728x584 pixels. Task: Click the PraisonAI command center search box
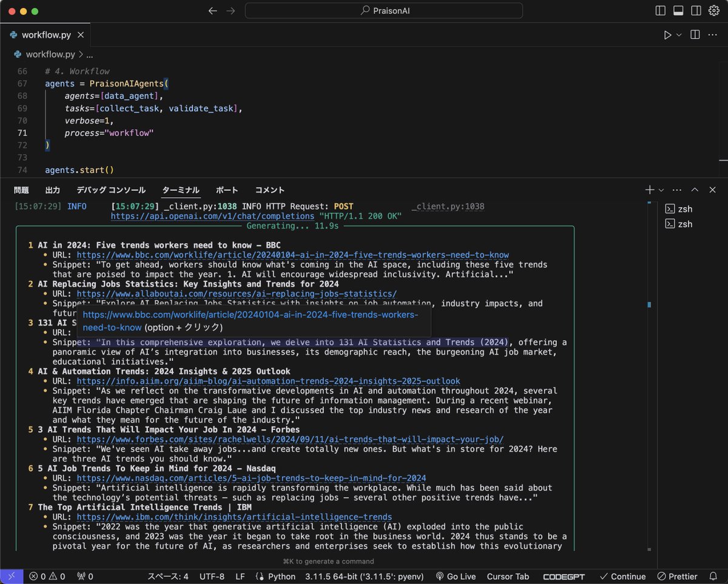(384, 11)
